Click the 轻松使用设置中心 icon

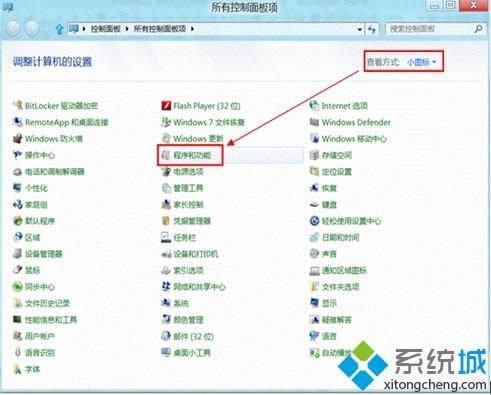pos(314,221)
